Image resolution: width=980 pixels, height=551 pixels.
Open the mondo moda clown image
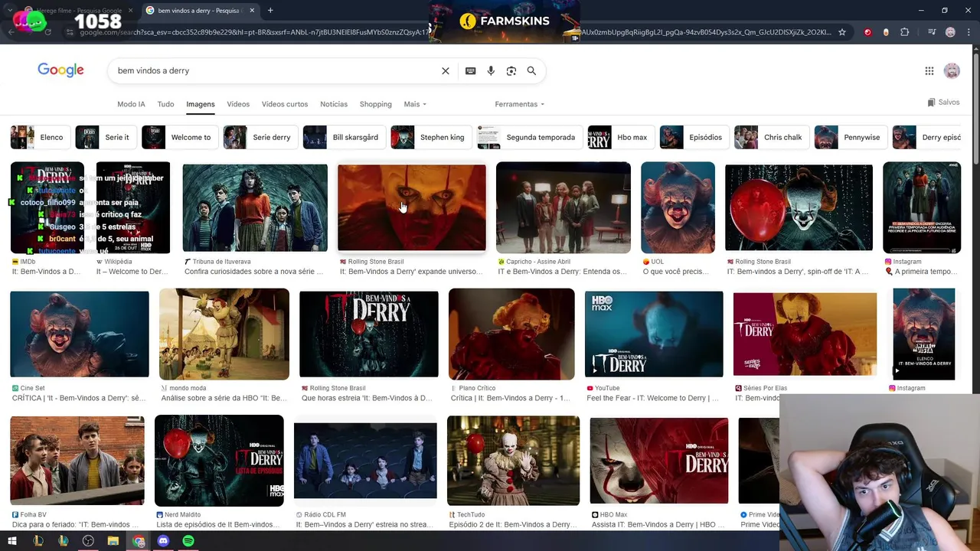[224, 334]
